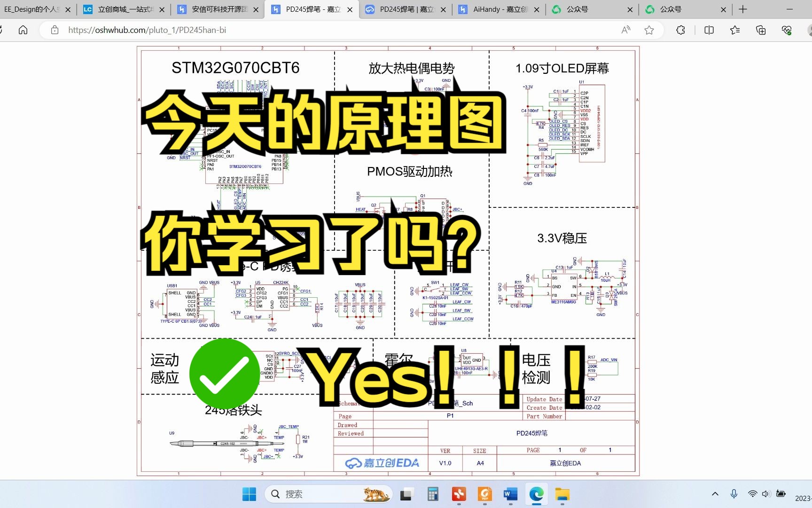The image size is (812, 508).
Task: Close the PD245焊笔 | 嘉立 tab
Action: pos(443,9)
